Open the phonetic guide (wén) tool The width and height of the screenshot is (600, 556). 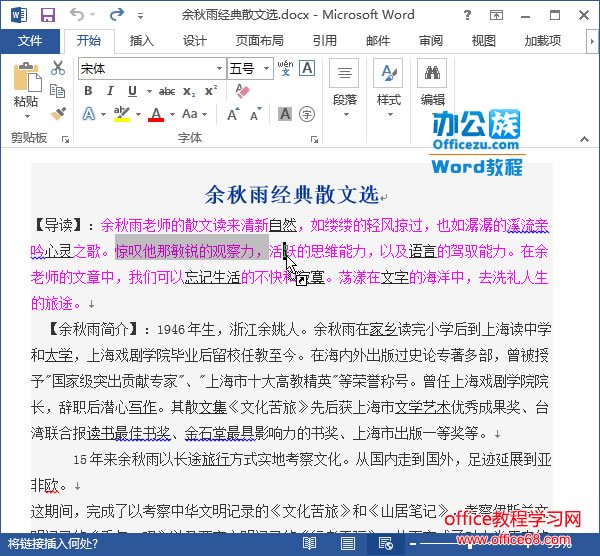click(285, 68)
